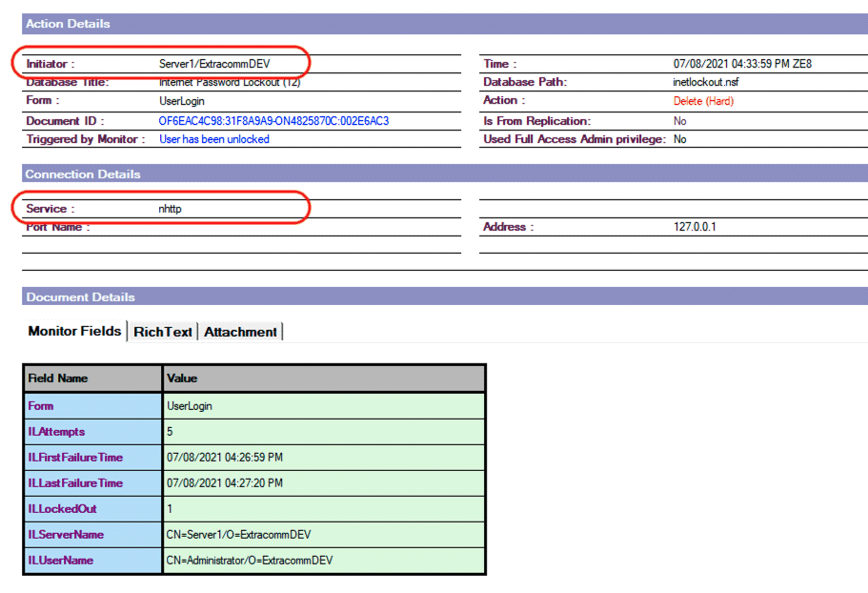Screen dimensions: 868x593
Task: Select the ILAttempts field name cell
Action: click(x=56, y=432)
